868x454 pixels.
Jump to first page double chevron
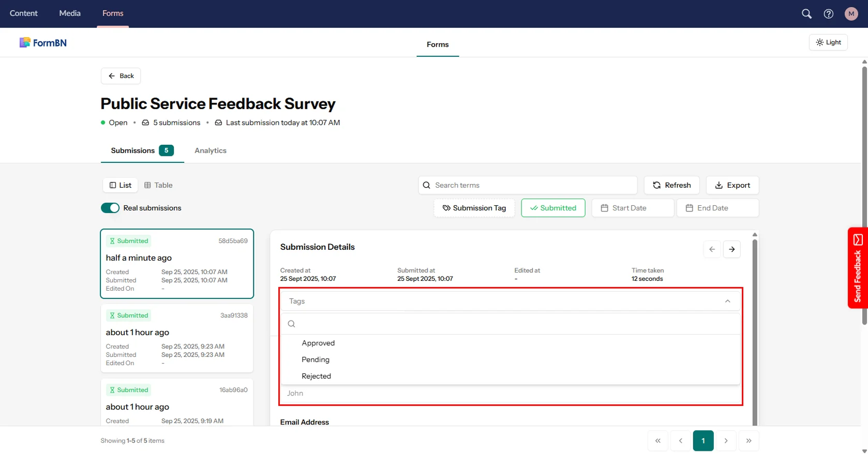click(x=658, y=441)
